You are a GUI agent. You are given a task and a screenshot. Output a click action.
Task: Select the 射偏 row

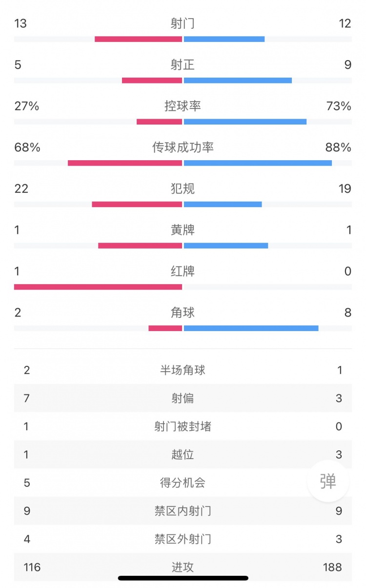[x=183, y=399]
